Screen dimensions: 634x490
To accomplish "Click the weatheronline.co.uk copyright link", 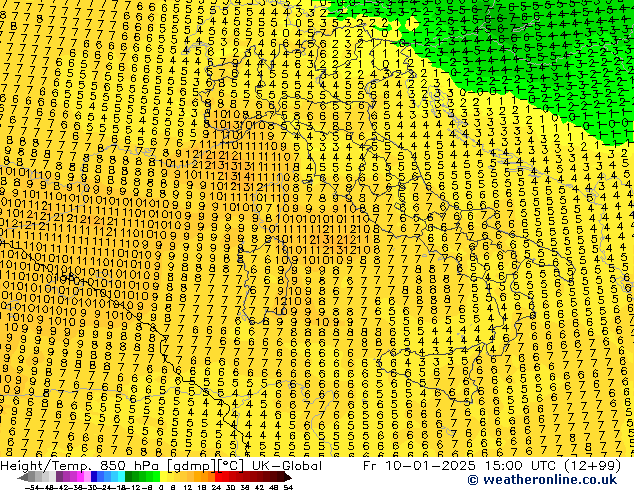I will coord(542,480).
